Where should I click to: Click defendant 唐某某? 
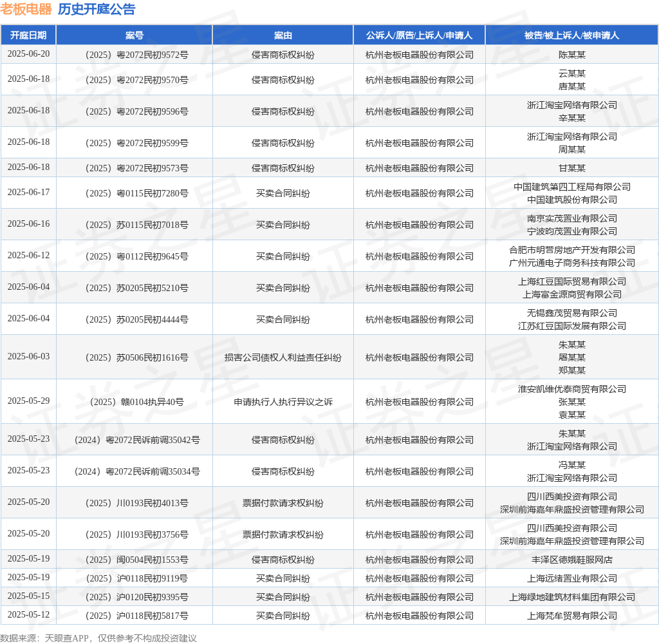pyautogui.click(x=572, y=86)
